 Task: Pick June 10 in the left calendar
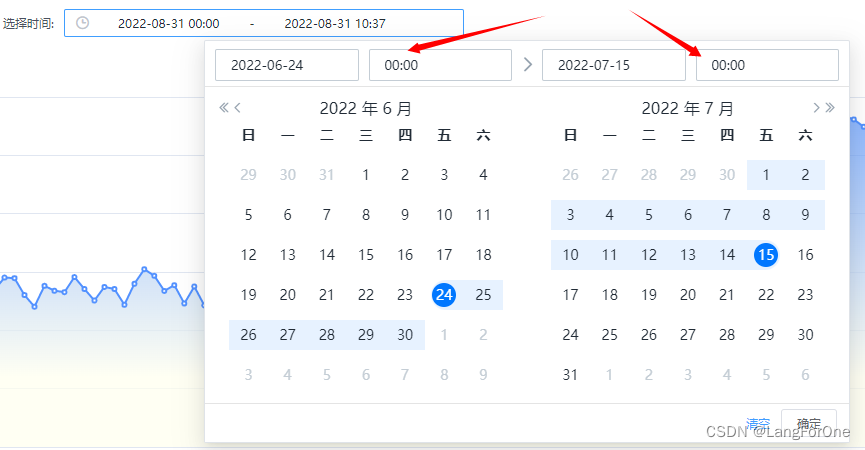[x=444, y=215]
